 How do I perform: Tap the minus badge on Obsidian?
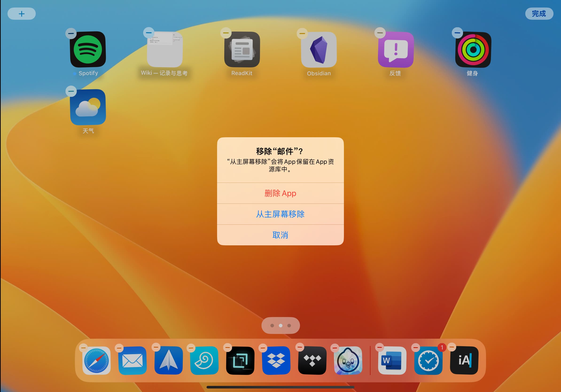[x=302, y=33]
